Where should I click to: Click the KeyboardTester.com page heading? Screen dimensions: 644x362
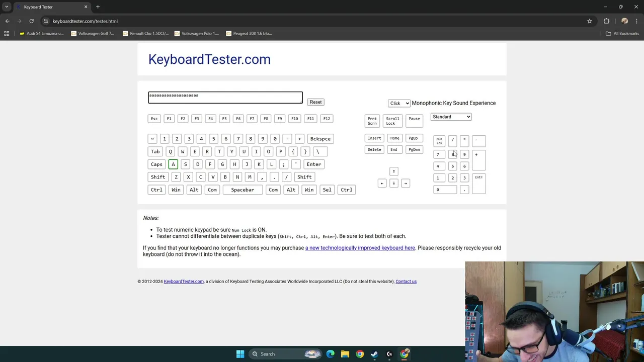(209, 59)
